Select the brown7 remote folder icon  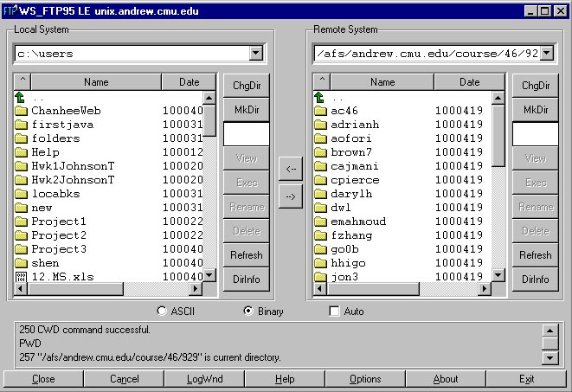pos(320,152)
